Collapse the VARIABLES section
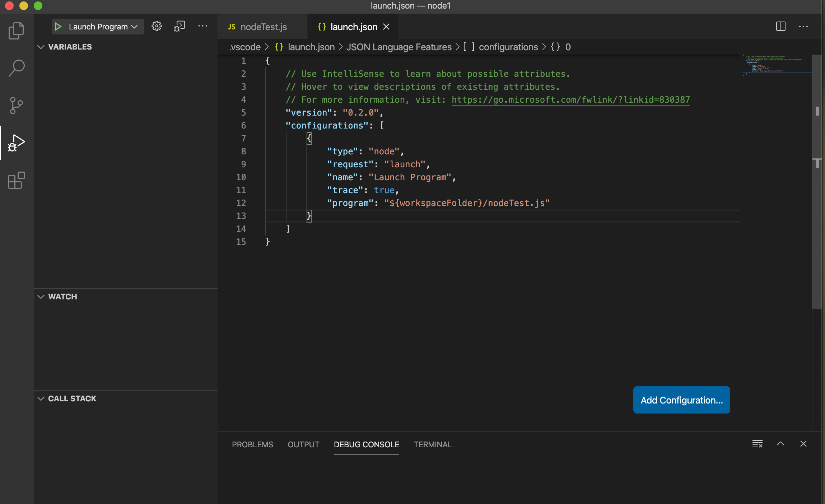 (x=41, y=47)
